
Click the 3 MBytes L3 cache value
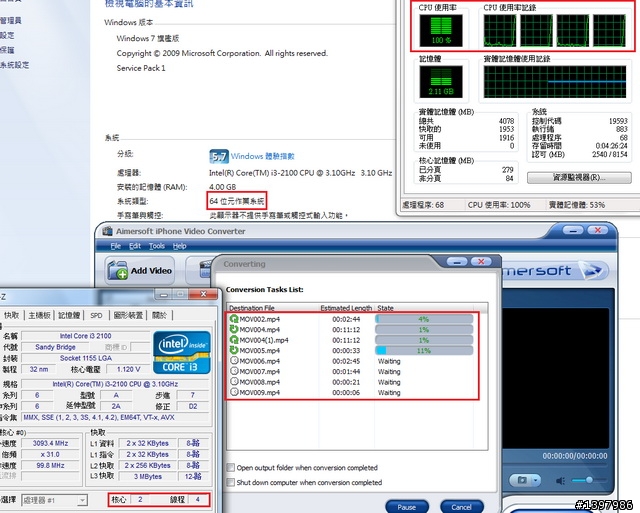coord(148,476)
